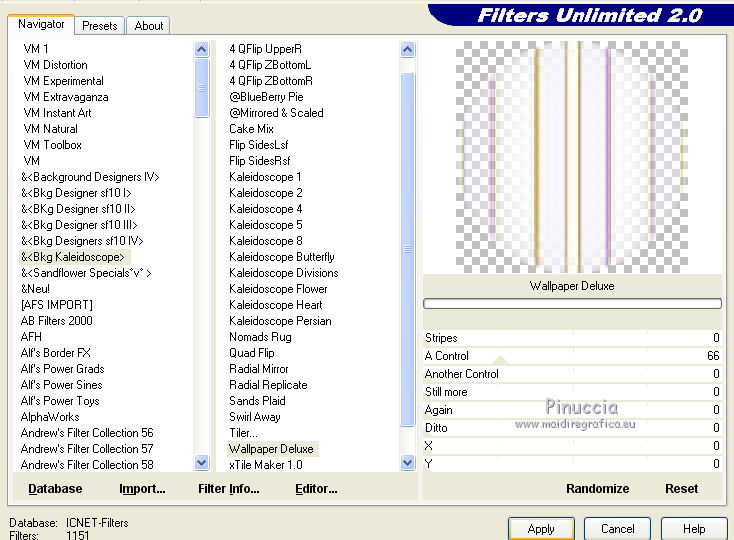Adjust the A Control slider

pyautogui.click(x=572, y=356)
